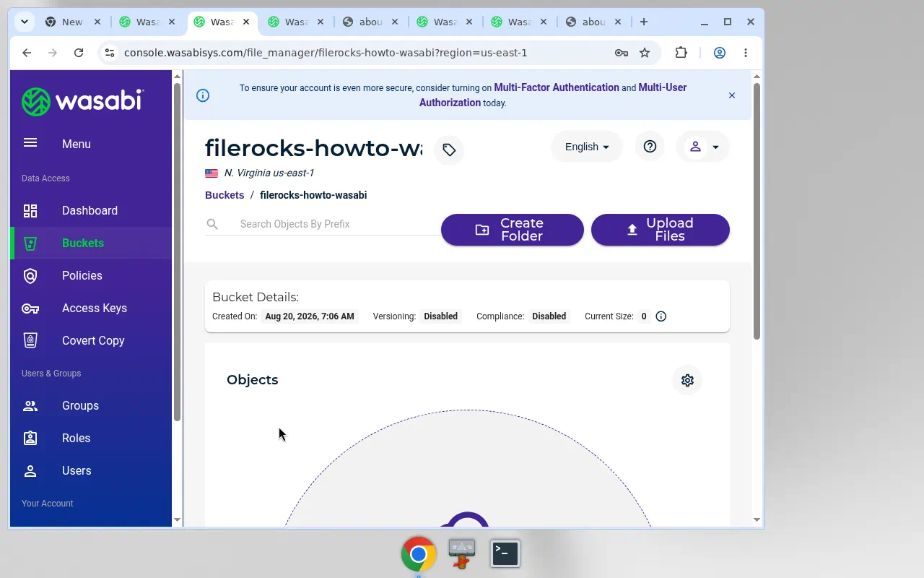This screenshot has width=924, height=578.
Task: Click the Users person icon
Action: (30, 470)
